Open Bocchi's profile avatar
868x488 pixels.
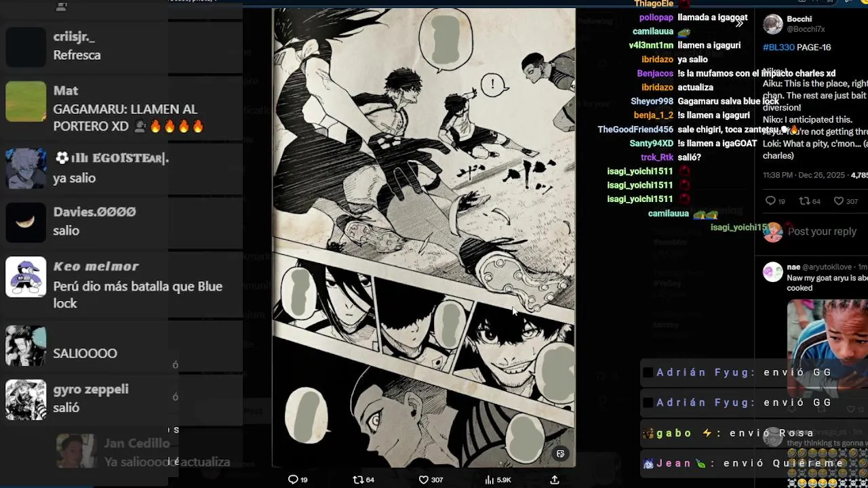[x=772, y=24]
